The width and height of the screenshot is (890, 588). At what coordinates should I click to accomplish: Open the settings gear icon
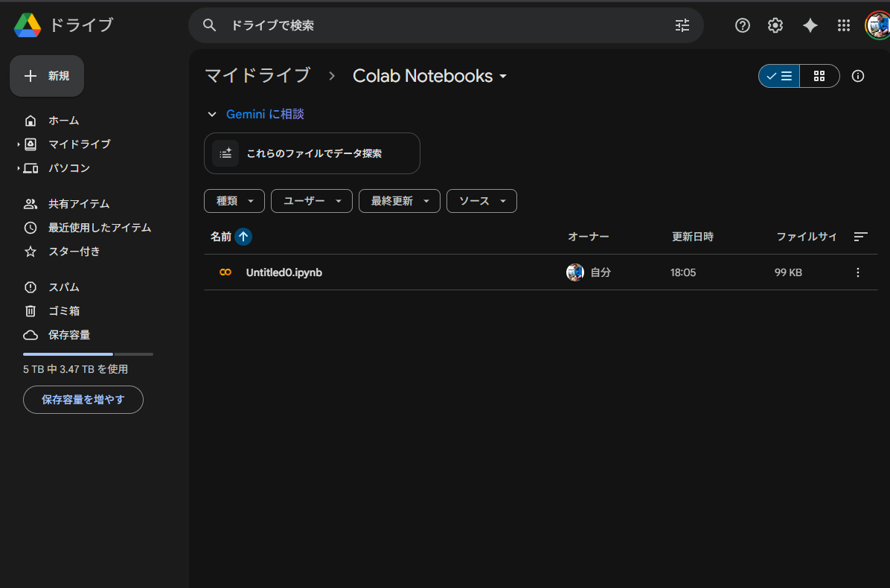[775, 25]
